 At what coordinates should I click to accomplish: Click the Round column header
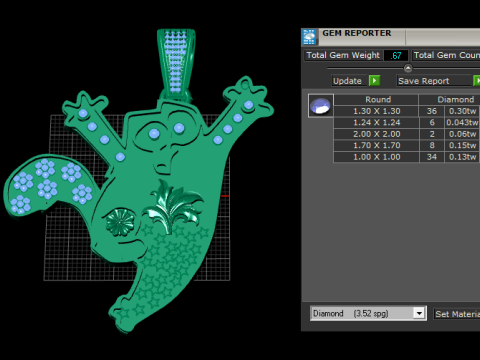point(376,100)
